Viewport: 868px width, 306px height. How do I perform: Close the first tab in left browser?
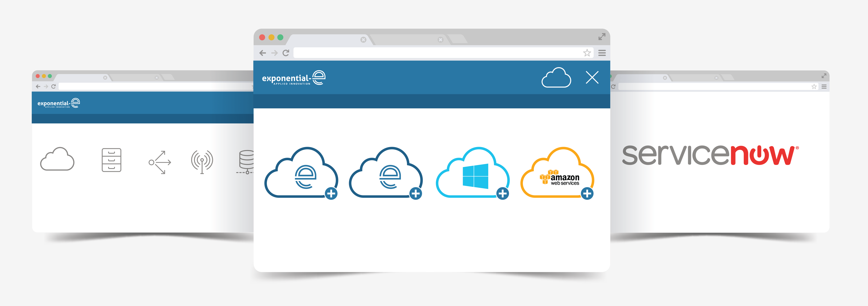(105, 78)
